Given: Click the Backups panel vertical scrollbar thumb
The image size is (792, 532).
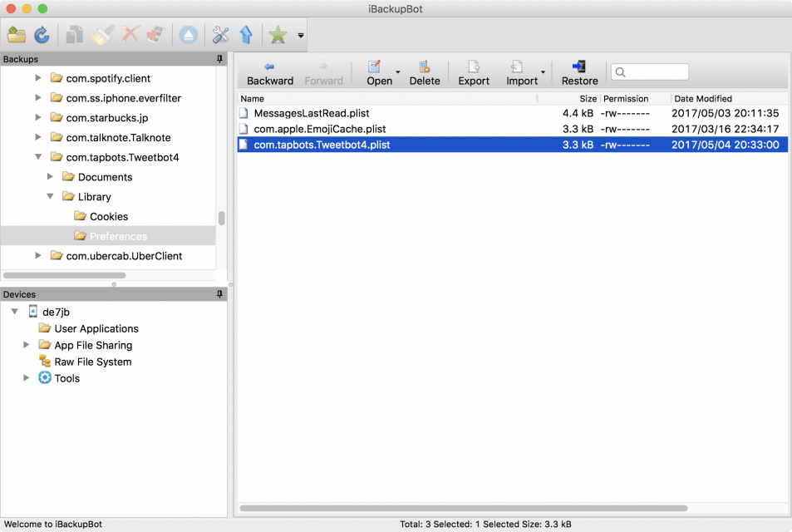Looking at the screenshot, I should pyautogui.click(x=221, y=218).
